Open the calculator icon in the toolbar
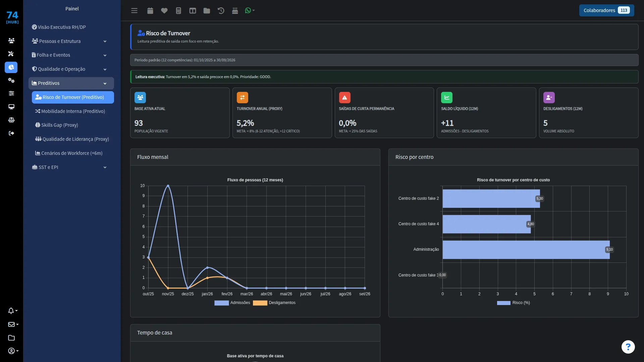The height and width of the screenshot is (362, 644). click(178, 11)
